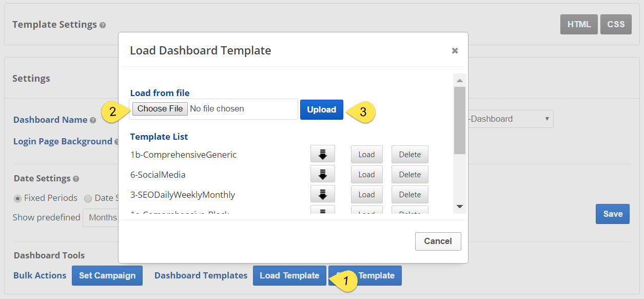This screenshot has height=299, width=644.
Task: Open the HTML template editor
Action: [x=579, y=24]
